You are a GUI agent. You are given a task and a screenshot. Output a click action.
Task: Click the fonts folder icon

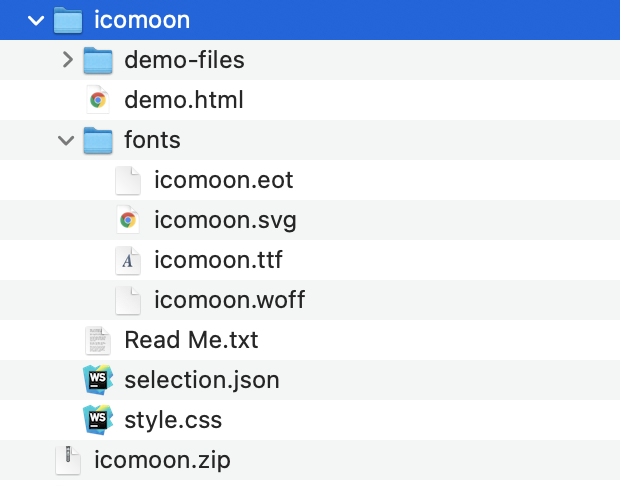pyautogui.click(x=97, y=140)
